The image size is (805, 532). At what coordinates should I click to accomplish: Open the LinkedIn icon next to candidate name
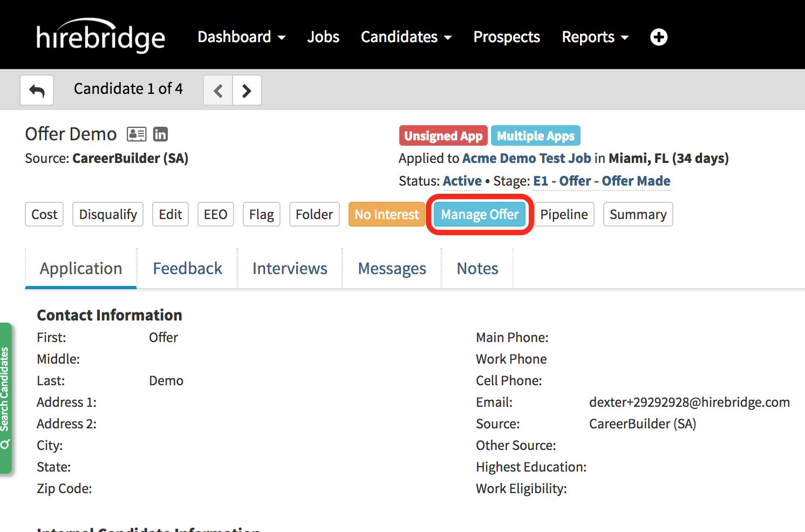160,134
